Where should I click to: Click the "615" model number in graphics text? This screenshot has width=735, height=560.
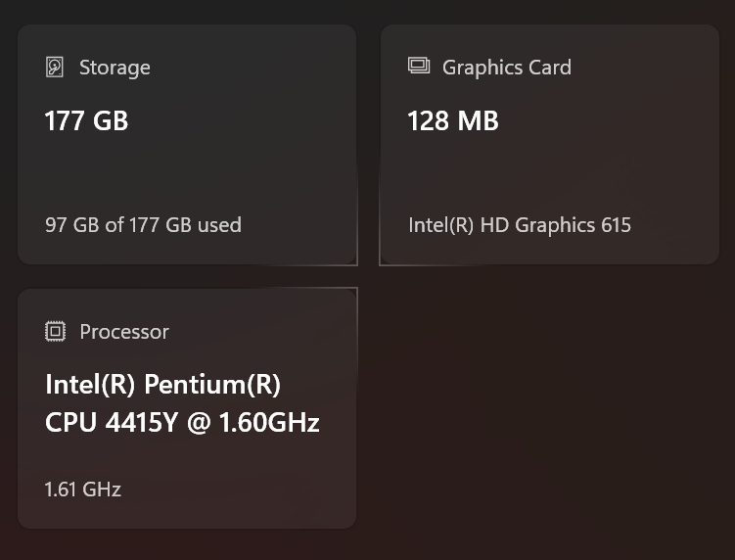pos(617,225)
